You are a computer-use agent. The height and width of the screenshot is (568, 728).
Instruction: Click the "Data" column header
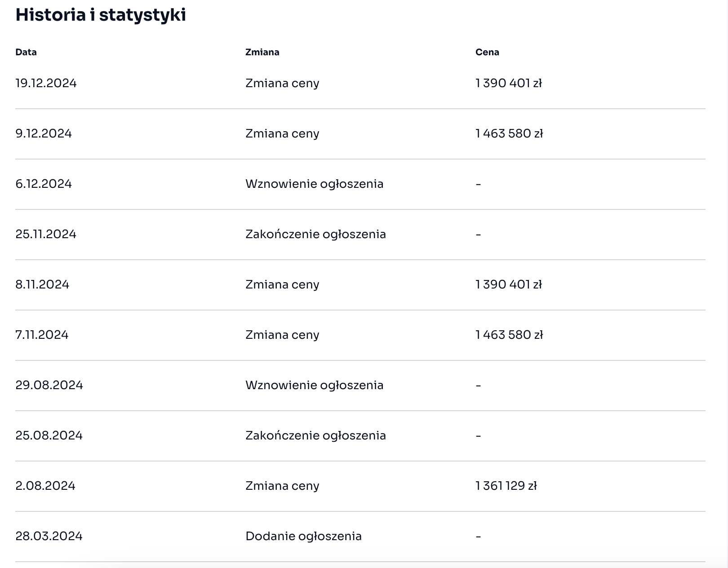pos(26,52)
